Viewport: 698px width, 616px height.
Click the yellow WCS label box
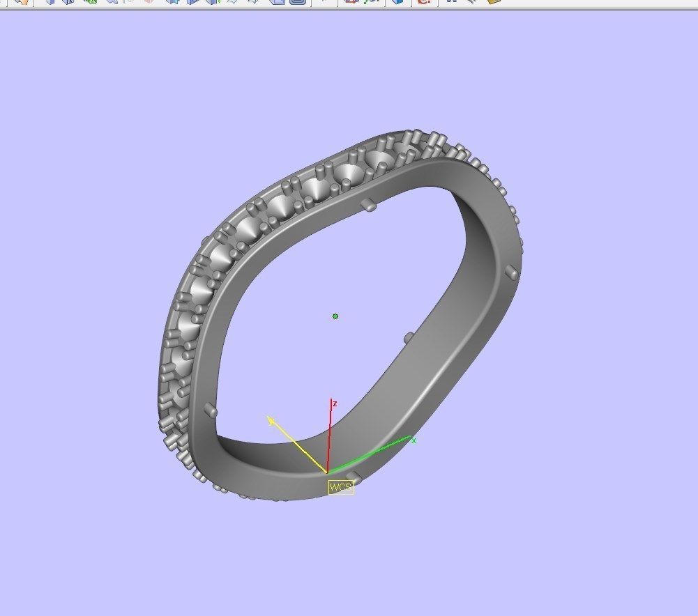coord(340,487)
